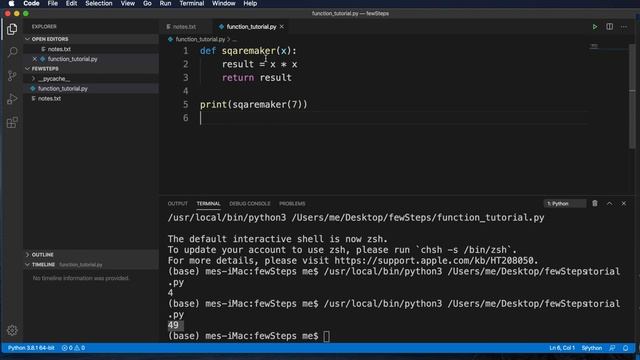This screenshot has width=640, height=360.
Task: Open Run and Debug view
Action: point(12,99)
